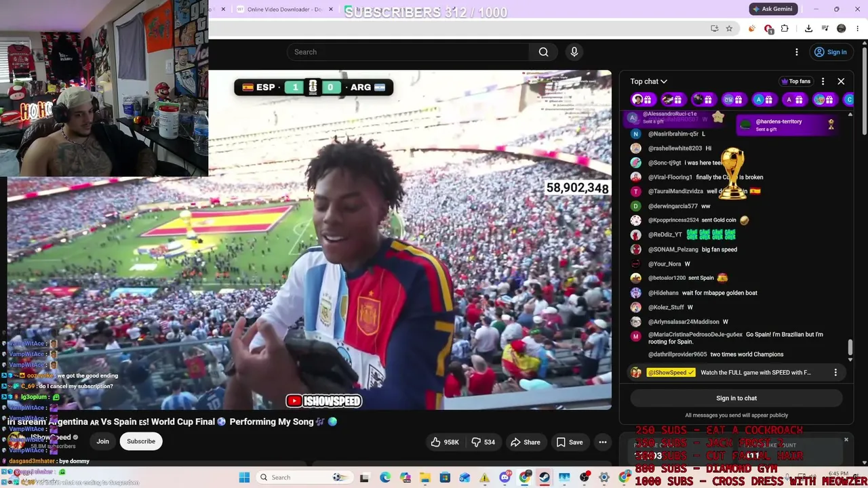The image size is (868, 488).
Task: Open File Explorer from taskbar
Action: click(x=425, y=478)
